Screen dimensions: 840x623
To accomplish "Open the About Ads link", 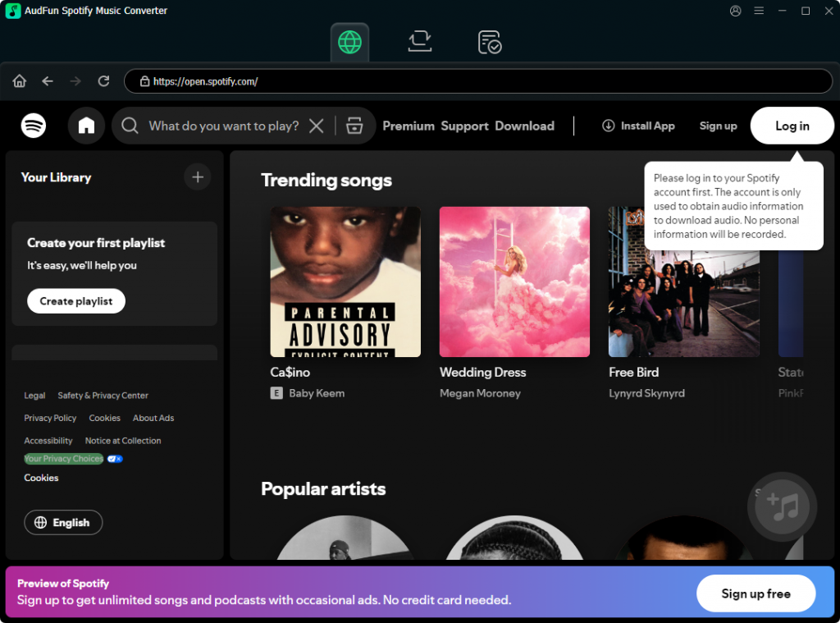I will point(153,418).
